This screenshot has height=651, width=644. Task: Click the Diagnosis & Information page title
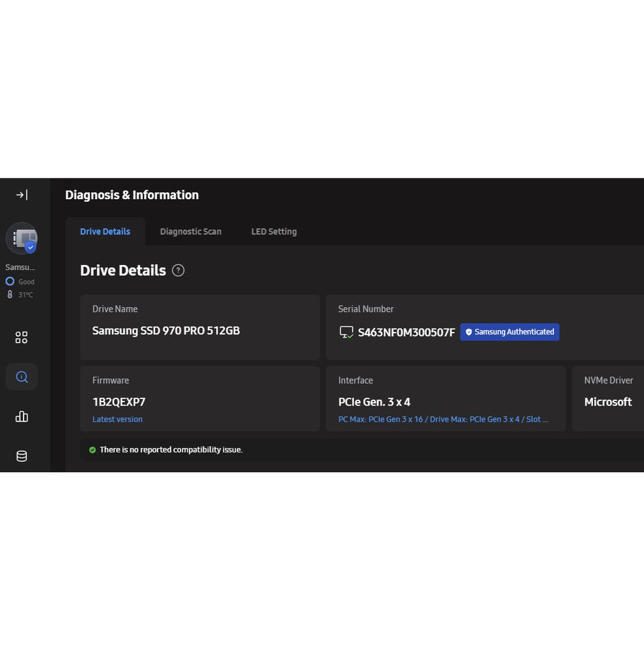[131, 195]
